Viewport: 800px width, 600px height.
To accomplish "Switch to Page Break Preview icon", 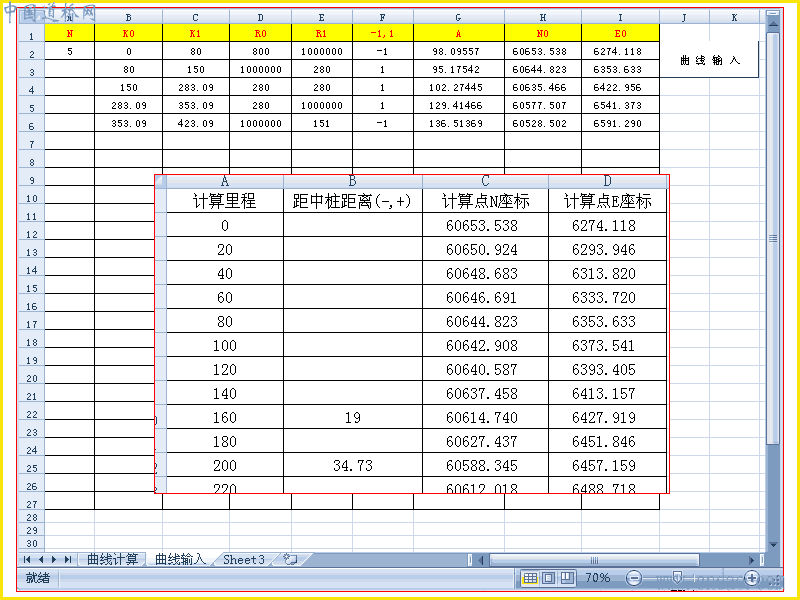I will coord(567,578).
